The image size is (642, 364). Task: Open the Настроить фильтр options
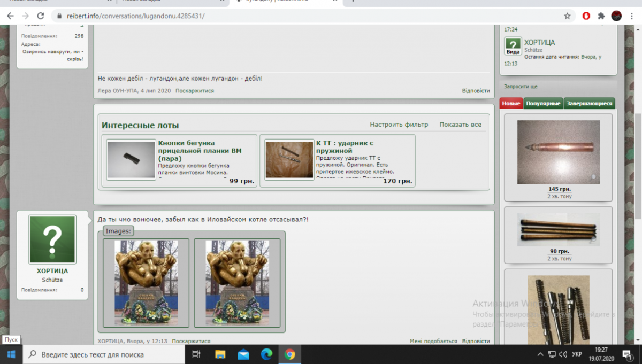pyautogui.click(x=399, y=125)
